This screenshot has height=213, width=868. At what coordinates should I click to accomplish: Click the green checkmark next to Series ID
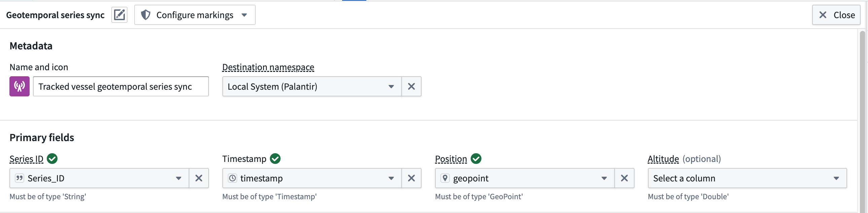[52, 159]
